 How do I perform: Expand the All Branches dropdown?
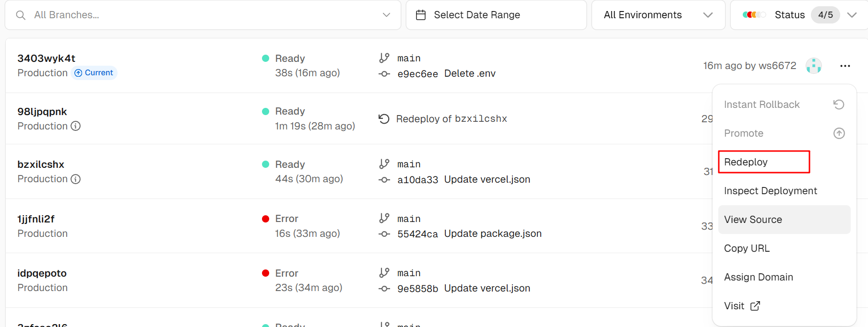click(386, 15)
